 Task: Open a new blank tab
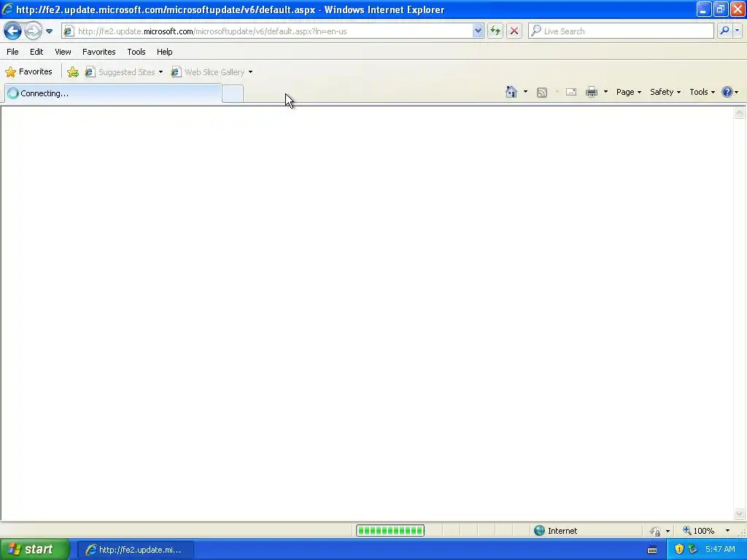point(233,94)
